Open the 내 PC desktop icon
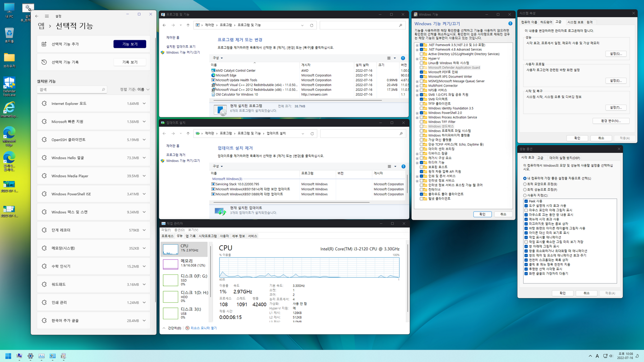 point(9,10)
